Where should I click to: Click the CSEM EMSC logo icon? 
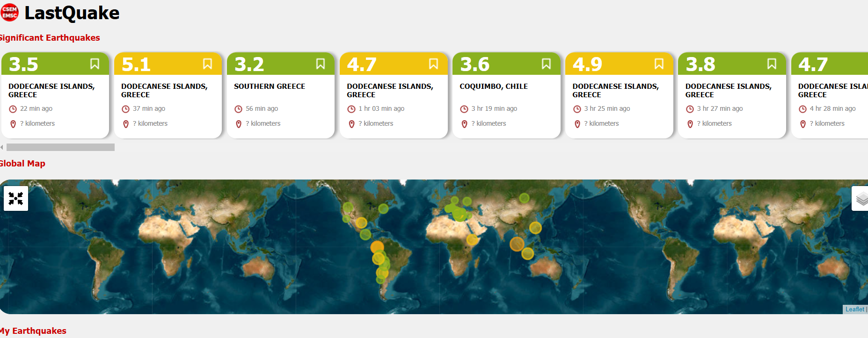pyautogui.click(x=9, y=13)
